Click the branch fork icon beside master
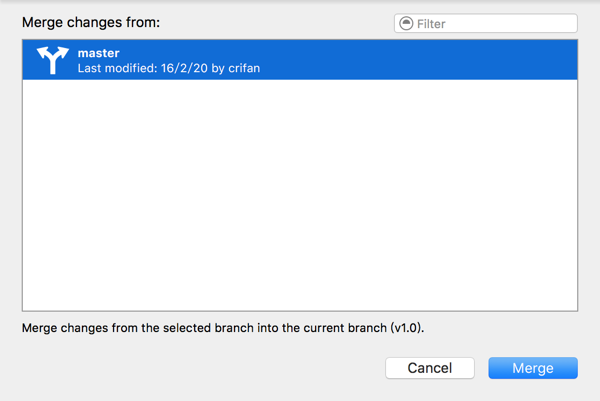Viewport: 600px width, 401px height. [51, 60]
